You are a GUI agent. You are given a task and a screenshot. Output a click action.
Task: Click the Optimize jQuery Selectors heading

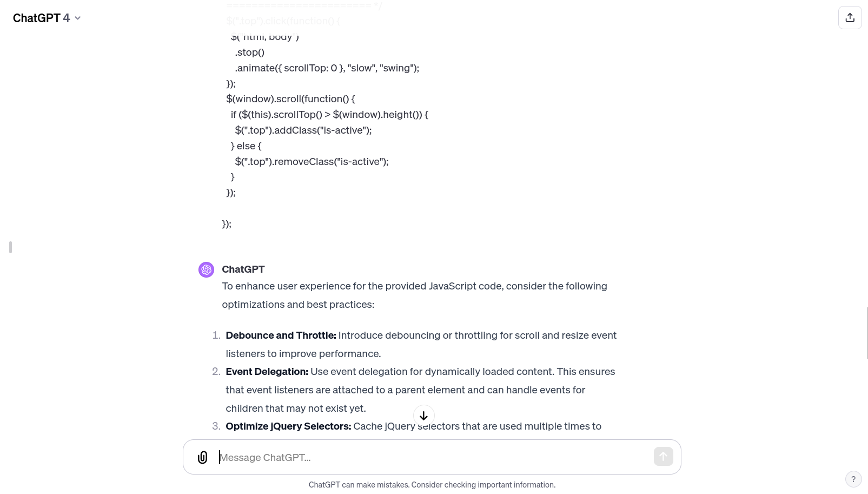click(288, 426)
